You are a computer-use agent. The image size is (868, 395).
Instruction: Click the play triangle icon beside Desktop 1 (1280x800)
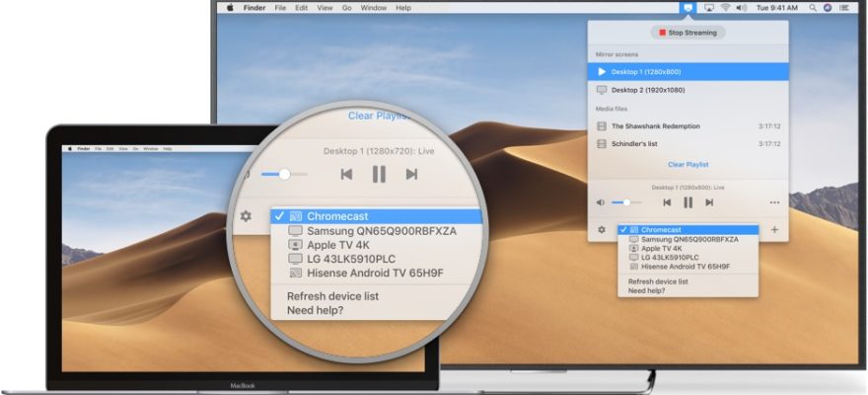602,72
